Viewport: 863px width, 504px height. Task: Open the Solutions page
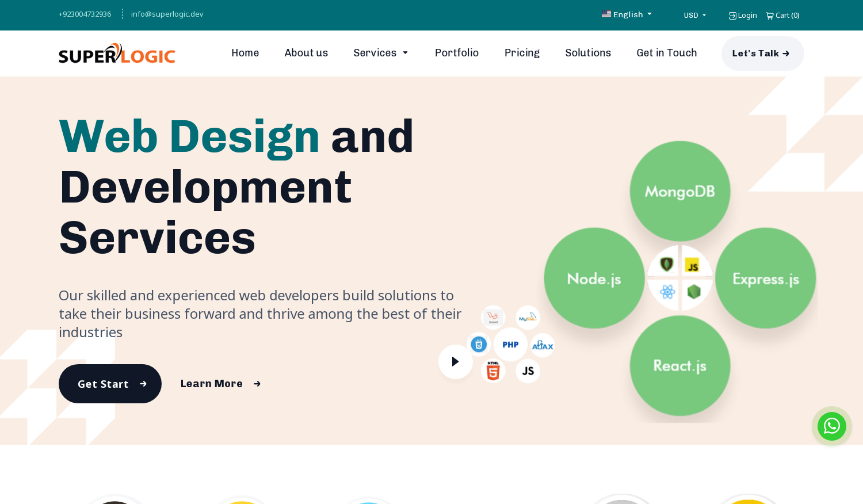tap(588, 53)
